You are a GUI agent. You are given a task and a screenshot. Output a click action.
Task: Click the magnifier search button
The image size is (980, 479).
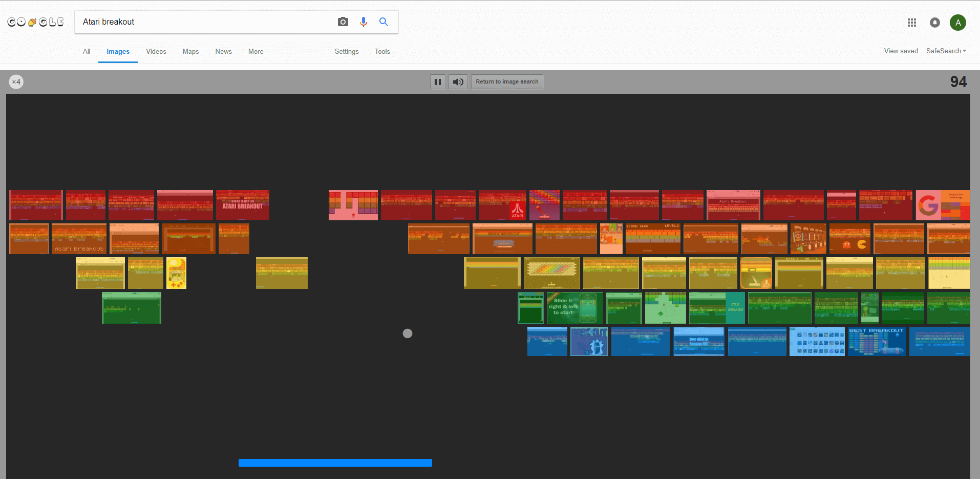[x=384, y=22]
